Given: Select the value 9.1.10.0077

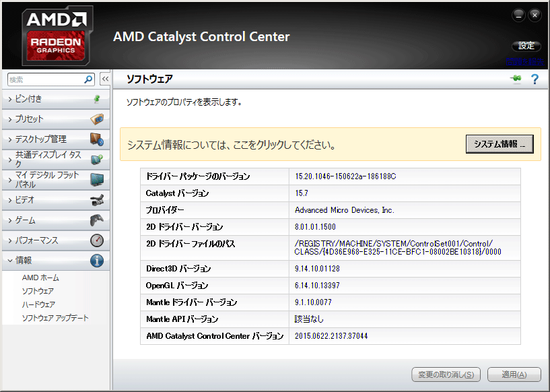Looking at the screenshot, I should click(x=313, y=302).
